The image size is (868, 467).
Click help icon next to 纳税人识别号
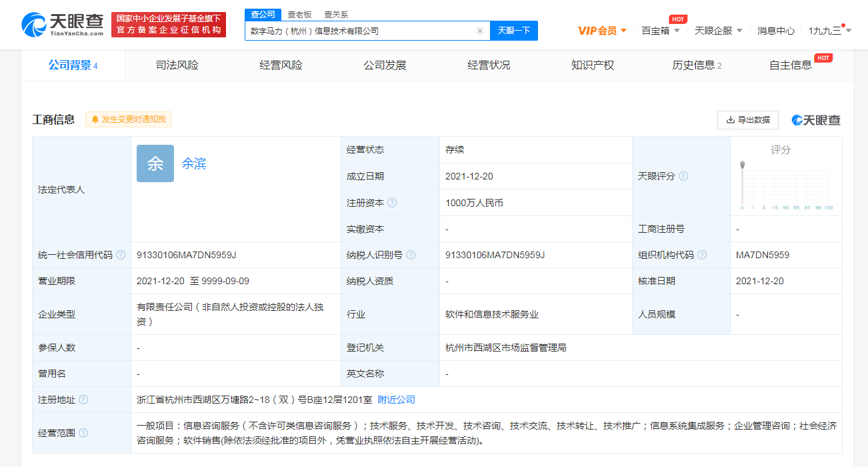(411, 255)
